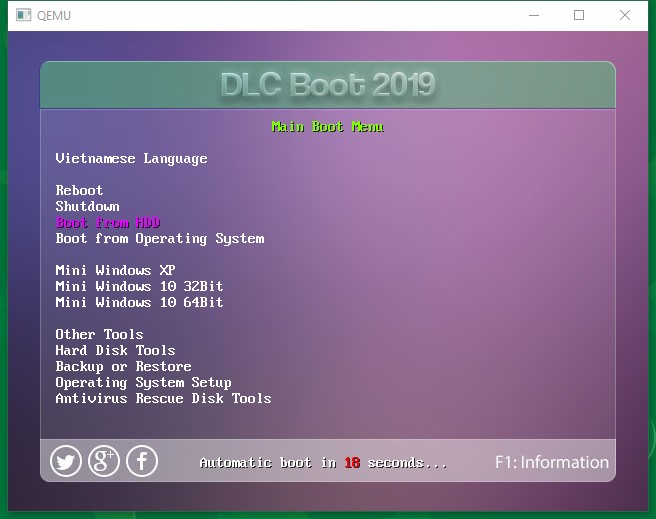Click the Twitter bird icon

click(66, 461)
